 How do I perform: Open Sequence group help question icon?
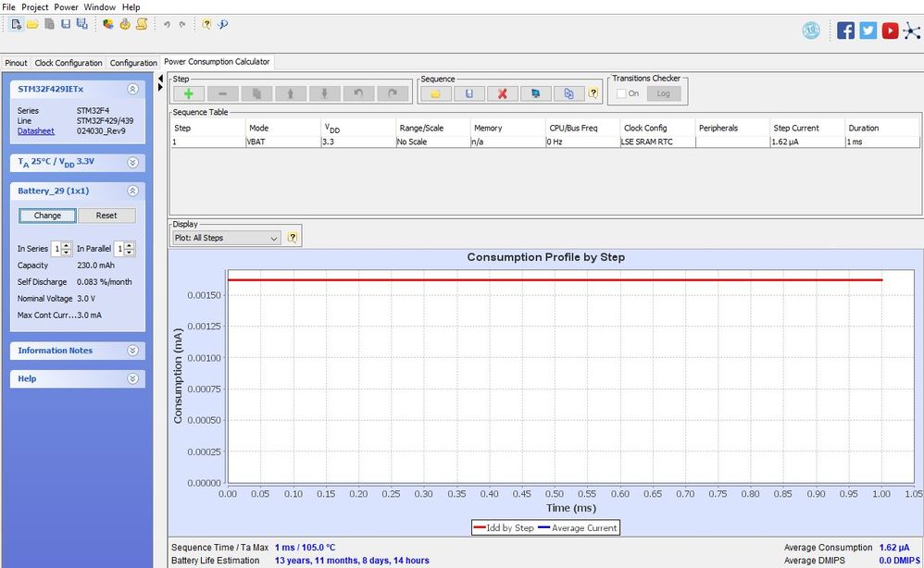pyautogui.click(x=593, y=93)
